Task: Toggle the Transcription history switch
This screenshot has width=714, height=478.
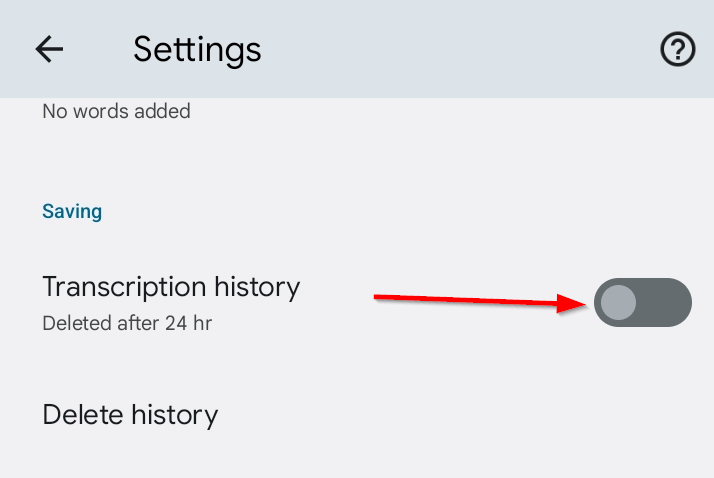Action: (x=642, y=302)
